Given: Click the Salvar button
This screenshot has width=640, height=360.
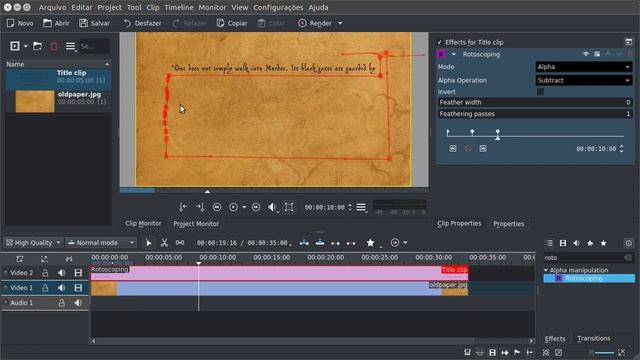Looking at the screenshot, I should pyautogui.click(x=94, y=23).
